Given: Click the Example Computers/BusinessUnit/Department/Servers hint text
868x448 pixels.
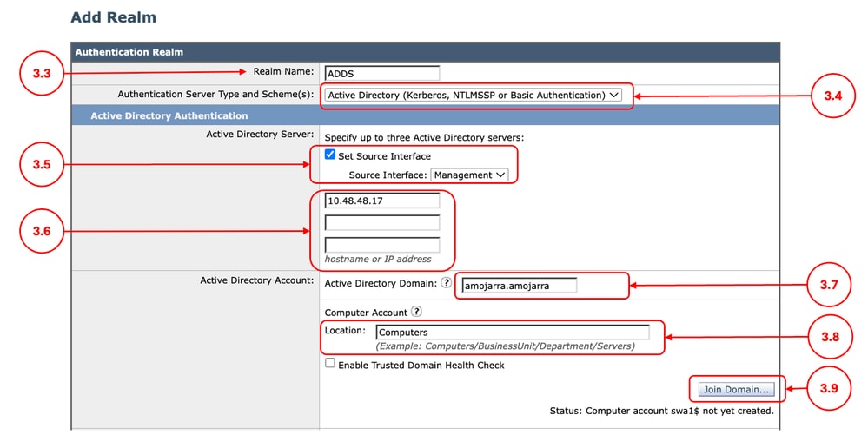Looking at the screenshot, I should 506,346.
